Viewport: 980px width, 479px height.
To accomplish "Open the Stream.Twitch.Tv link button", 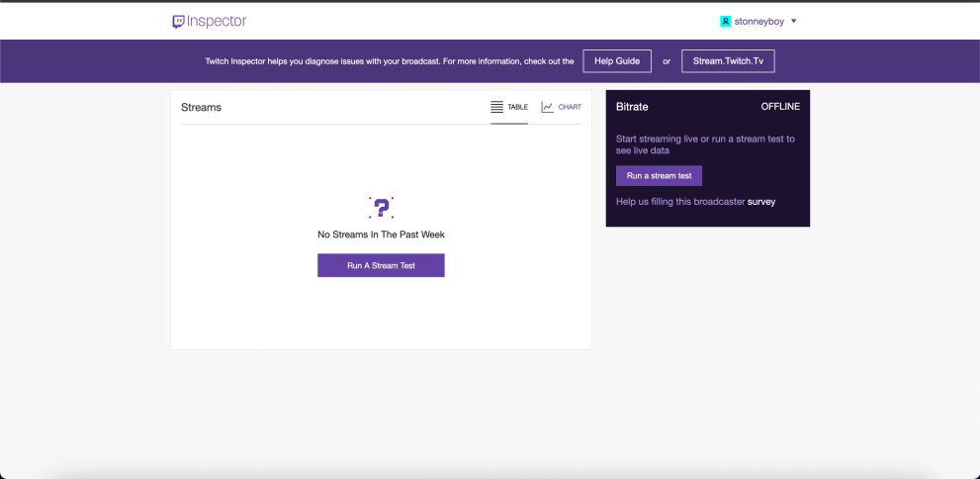I will click(x=728, y=61).
